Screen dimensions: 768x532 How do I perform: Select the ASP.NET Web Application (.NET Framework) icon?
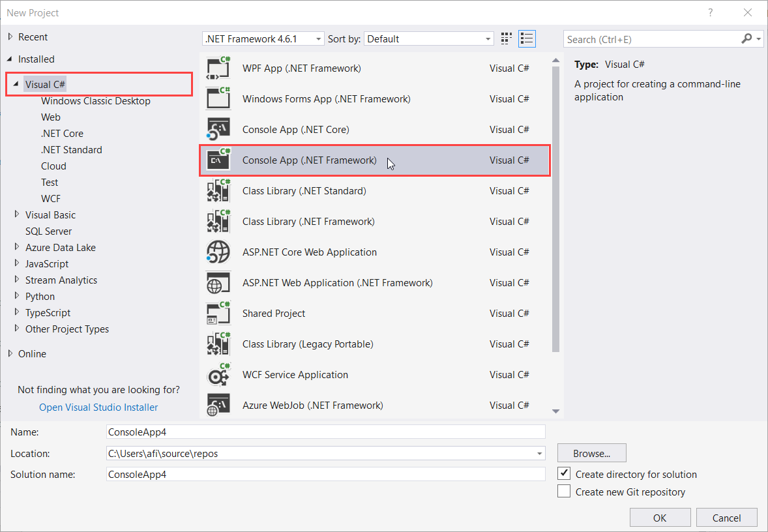tap(218, 283)
